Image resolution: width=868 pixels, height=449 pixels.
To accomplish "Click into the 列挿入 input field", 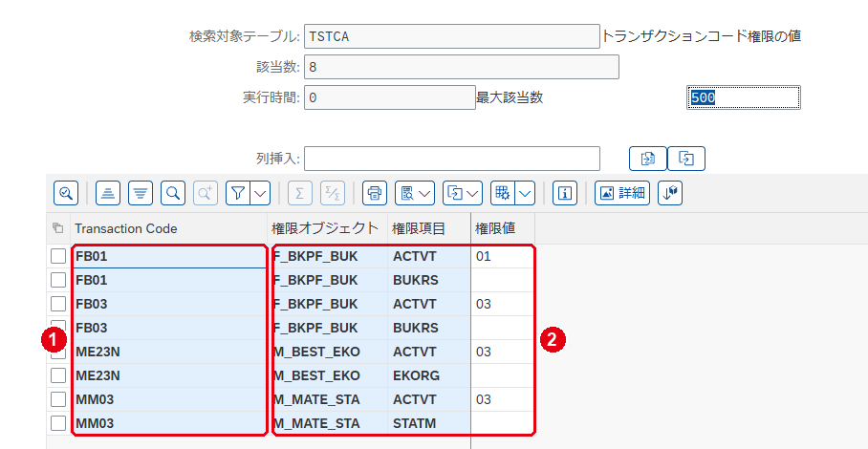I will [x=452, y=159].
